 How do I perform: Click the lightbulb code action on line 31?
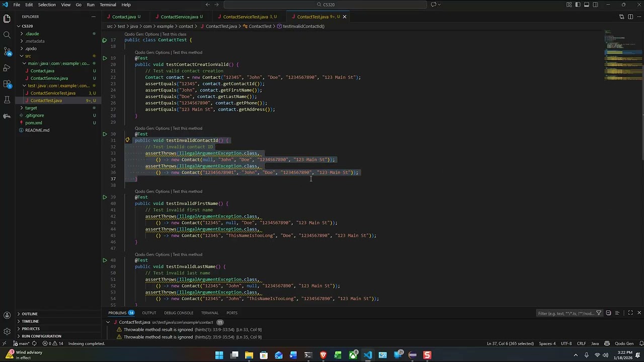pos(127,140)
